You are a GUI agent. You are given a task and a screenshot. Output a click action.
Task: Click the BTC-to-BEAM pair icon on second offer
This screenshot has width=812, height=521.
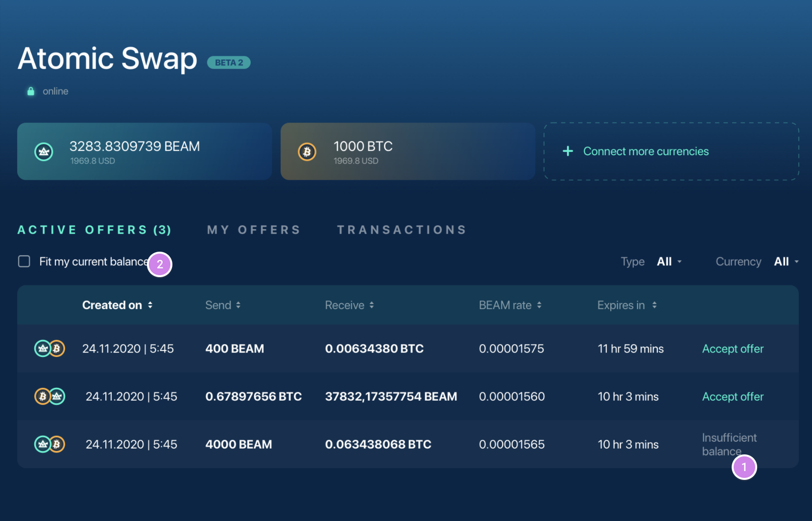click(x=49, y=396)
